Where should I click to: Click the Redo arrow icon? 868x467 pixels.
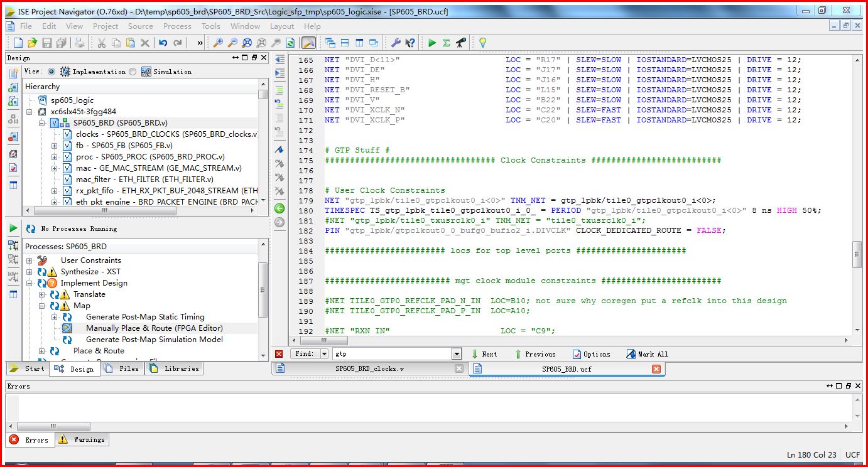pyautogui.click(x=178, y=43)
